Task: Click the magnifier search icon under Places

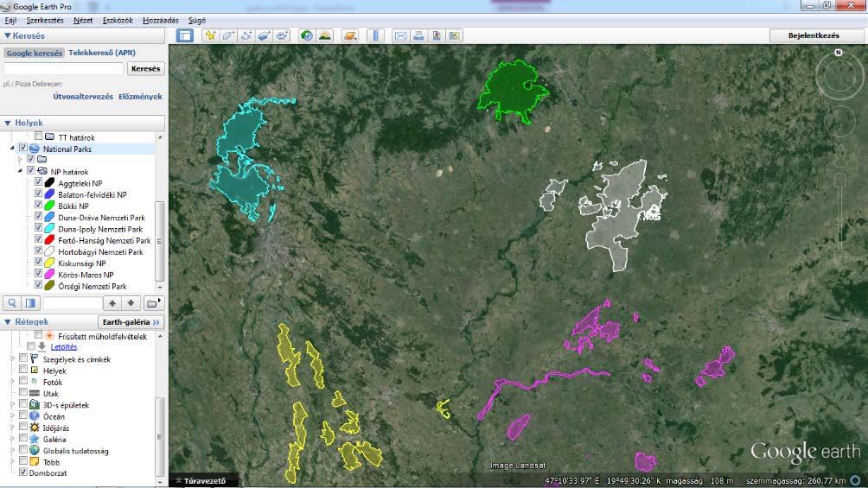Action: coord(11,303)
